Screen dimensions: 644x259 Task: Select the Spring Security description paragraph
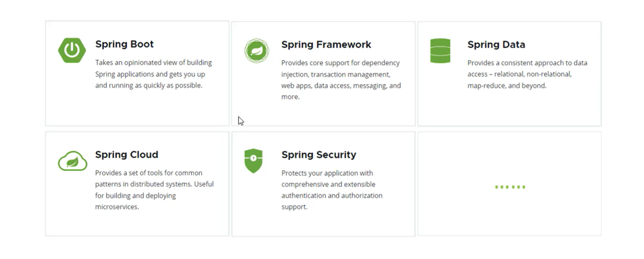tap(332, 190)
